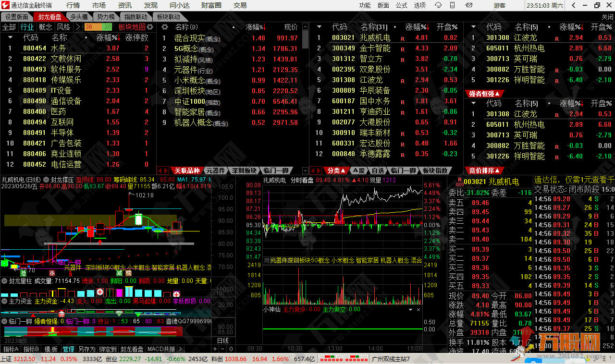Viewport: 615px width, 364px height.
Task: Toggle the green 20 falling count box
Action: tap(106, 27)
